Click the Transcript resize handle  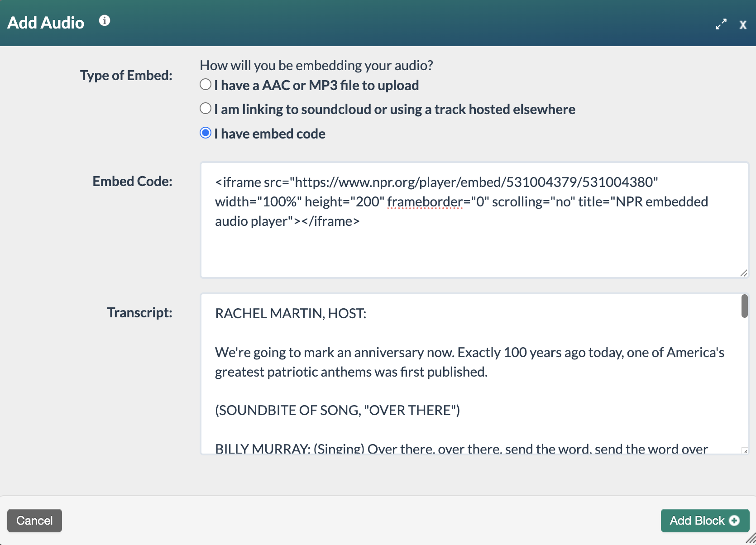(x=745, y=450)
